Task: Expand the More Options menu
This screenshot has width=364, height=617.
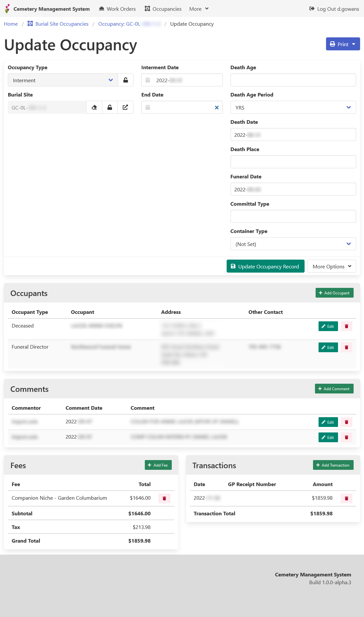Action: coord(332,266)
